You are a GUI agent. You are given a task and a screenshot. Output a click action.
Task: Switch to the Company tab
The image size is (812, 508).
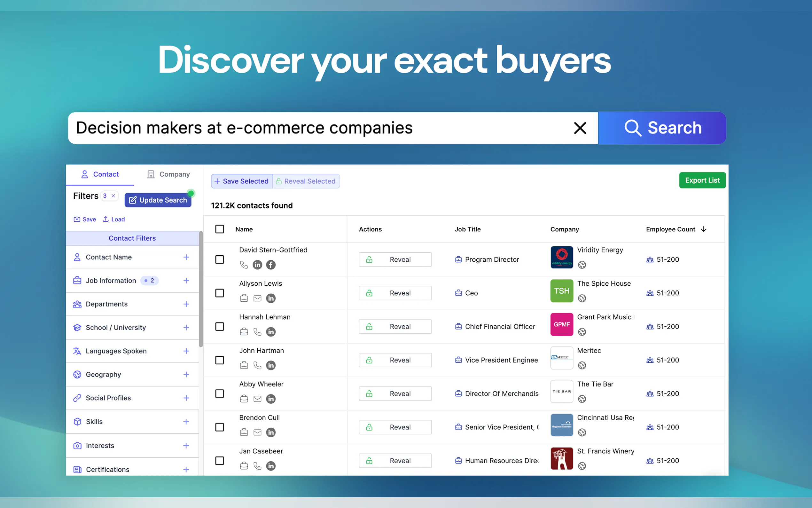point(168,174)
